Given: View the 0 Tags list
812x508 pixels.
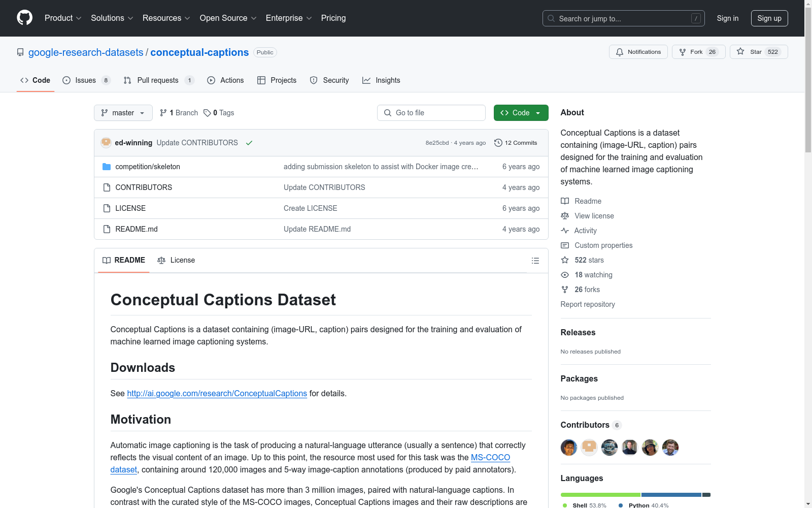Looking at the screenshot, I should click(x=219, y=113).
